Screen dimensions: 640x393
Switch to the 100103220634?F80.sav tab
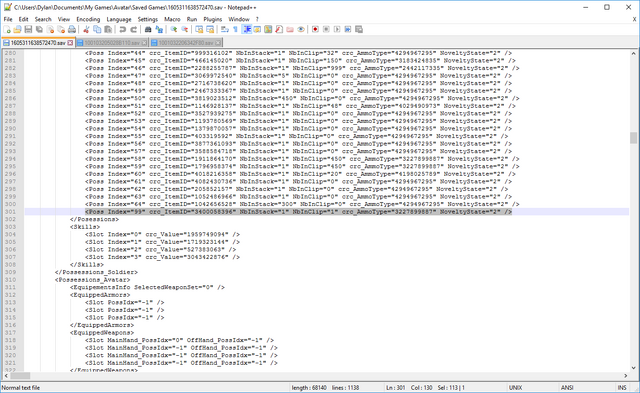point(186,43)
